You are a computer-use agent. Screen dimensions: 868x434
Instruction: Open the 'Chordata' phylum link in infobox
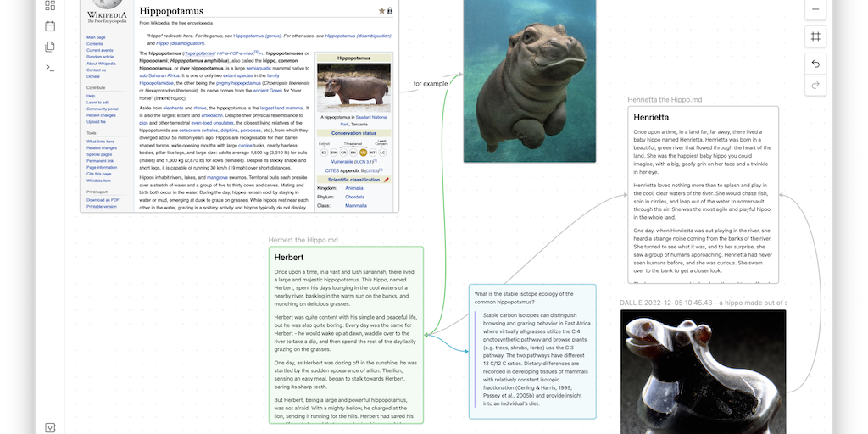pyautogui.click(x=355, y=196)
